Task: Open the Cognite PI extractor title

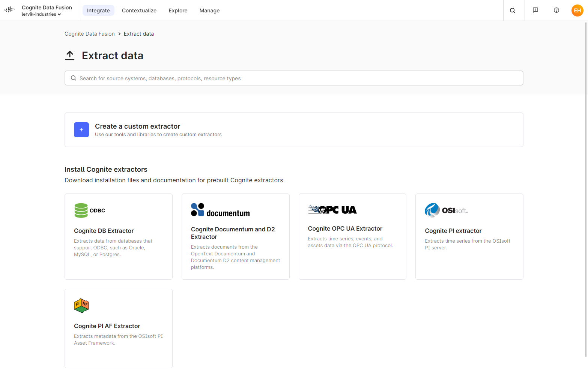Action: 453,231
